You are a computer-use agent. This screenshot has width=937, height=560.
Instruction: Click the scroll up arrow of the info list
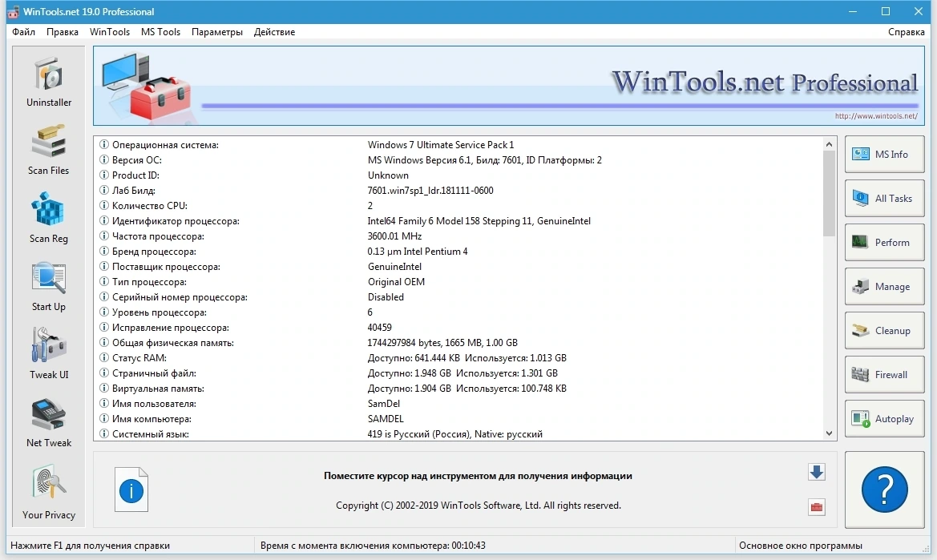829,144
